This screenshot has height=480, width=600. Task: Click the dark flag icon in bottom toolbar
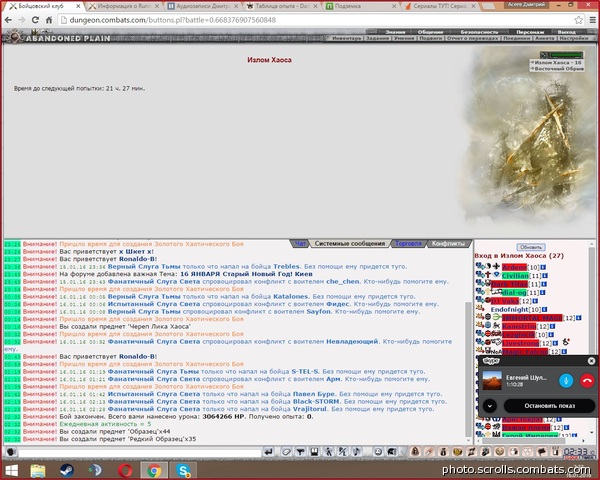point(541,452)
